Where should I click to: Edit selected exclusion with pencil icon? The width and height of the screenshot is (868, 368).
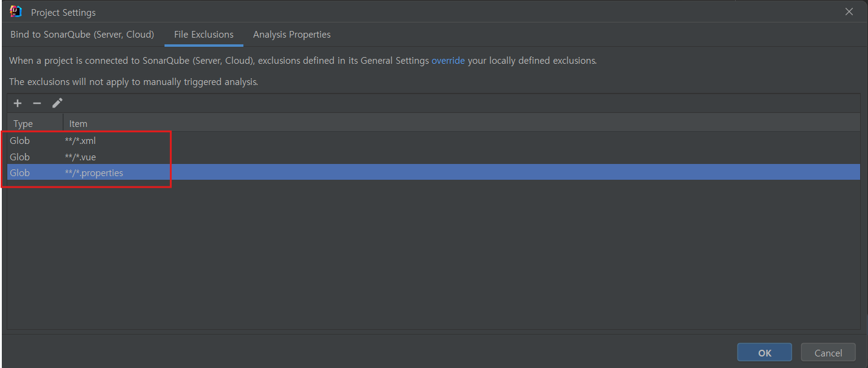coord(57,103)
